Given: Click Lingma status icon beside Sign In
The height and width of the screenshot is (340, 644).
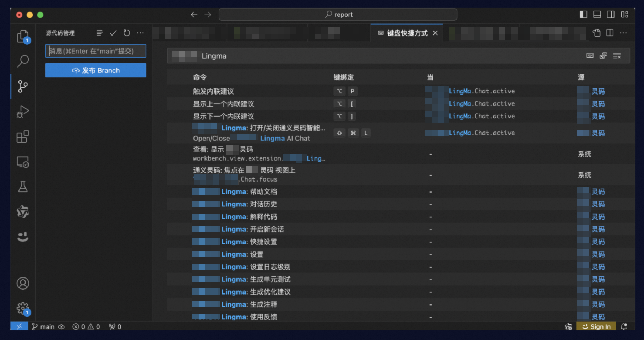Looking at the screenshot, I should click(x=568, y=326).
